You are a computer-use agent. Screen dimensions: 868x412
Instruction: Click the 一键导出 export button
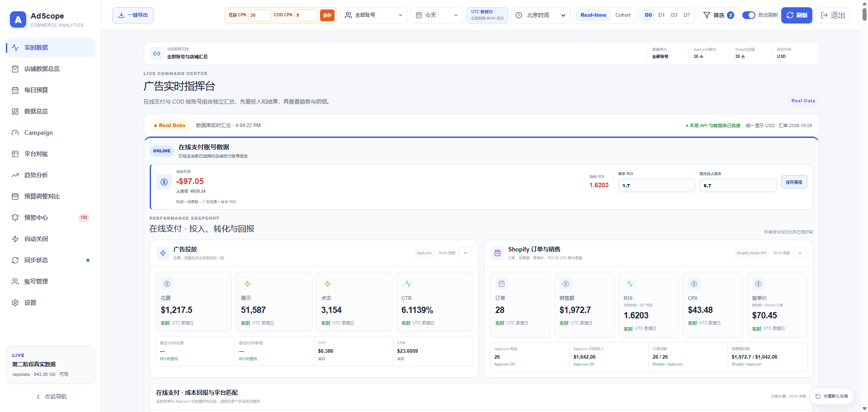[x=133, y=15]
